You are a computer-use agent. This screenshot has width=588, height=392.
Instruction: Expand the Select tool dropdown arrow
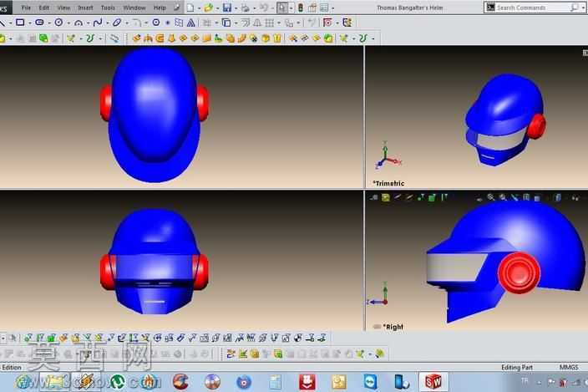coord(291,8)
